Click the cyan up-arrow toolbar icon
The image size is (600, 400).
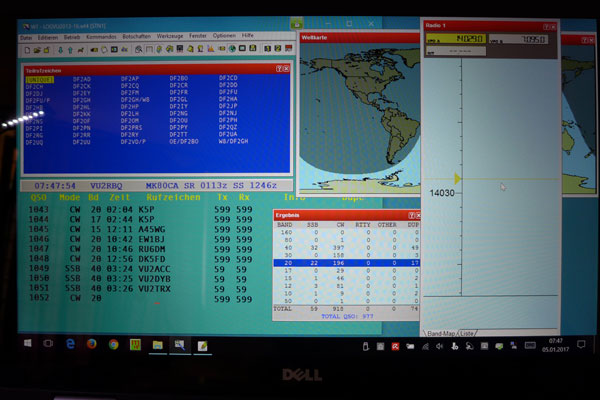[70, 50]
